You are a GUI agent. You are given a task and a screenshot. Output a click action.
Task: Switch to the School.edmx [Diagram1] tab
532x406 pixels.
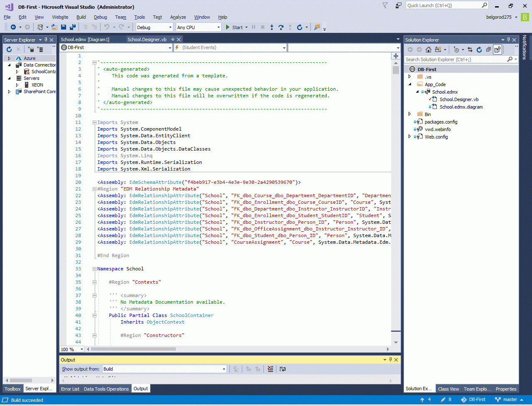85,40
